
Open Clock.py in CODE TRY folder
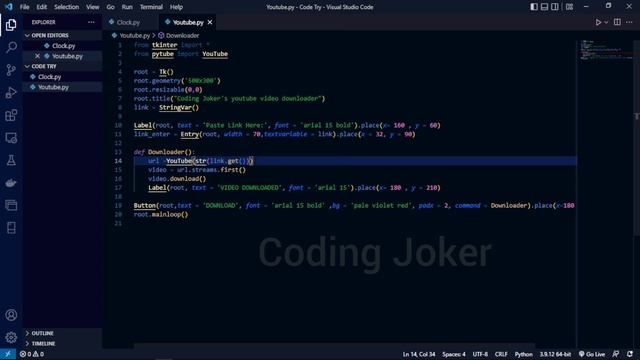62,77
